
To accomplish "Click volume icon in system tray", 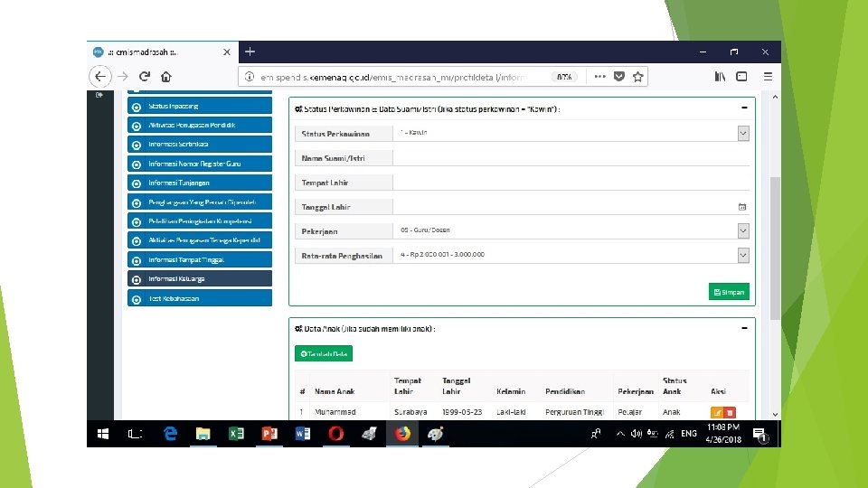I will [637, 434].
